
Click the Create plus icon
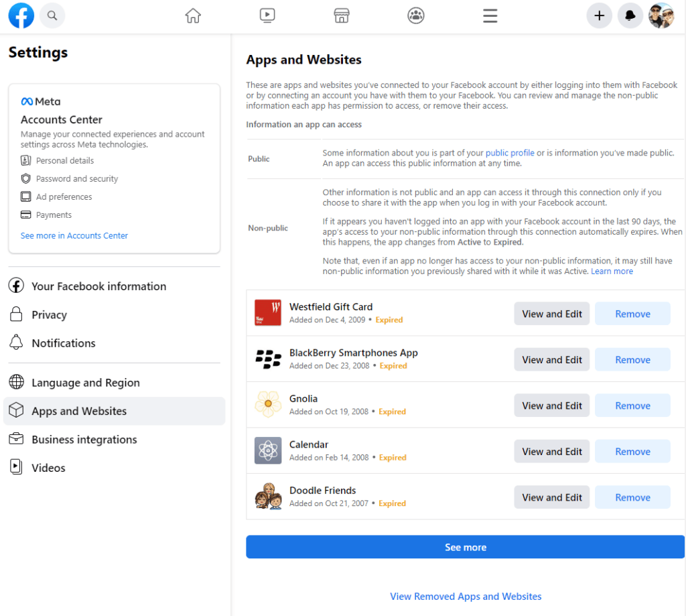[599, 15]
